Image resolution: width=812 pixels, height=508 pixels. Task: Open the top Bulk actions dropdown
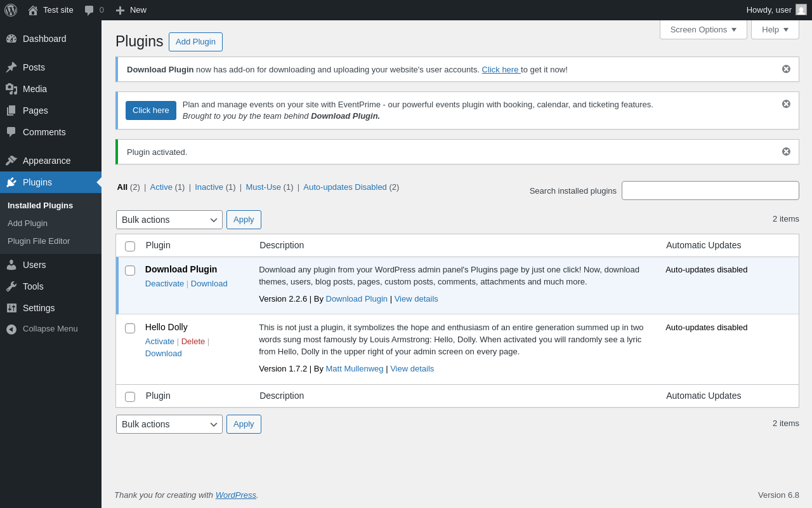pos(169,220)
